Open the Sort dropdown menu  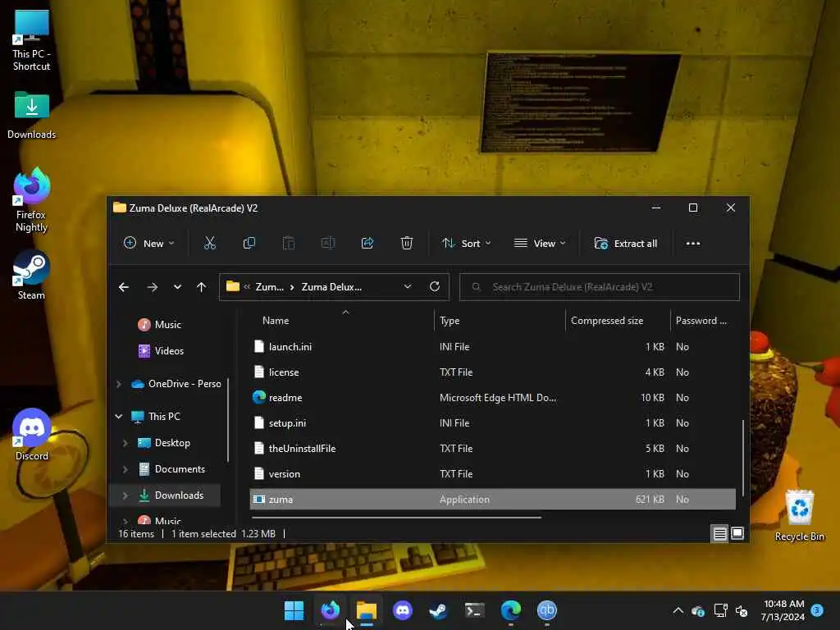click(x=466, y=243)
